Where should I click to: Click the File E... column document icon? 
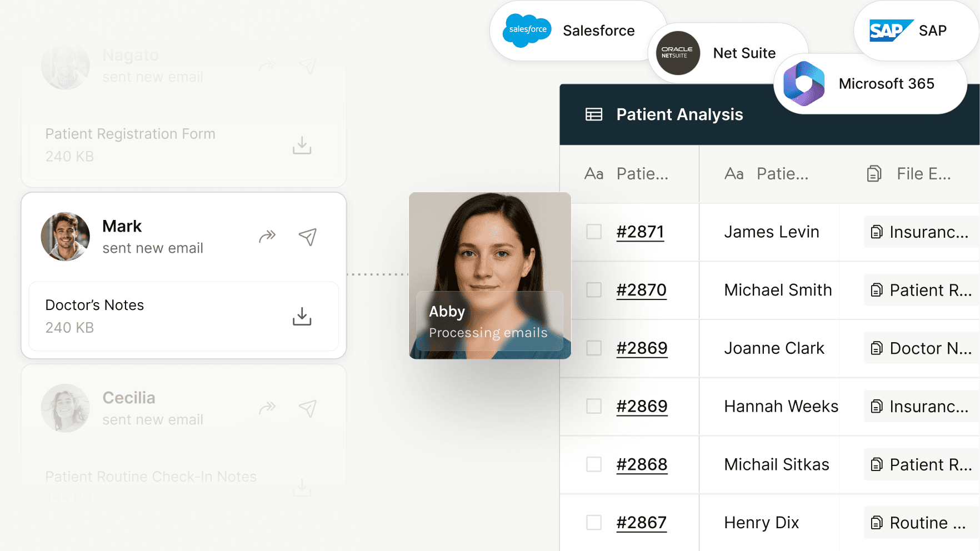[874, 174]
